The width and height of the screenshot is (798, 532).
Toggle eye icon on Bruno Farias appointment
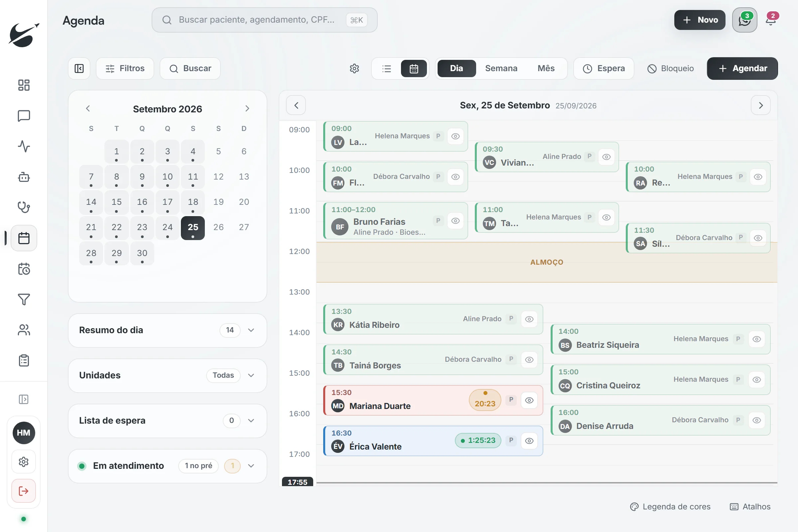pyautogui.click(x=455, y=220)
